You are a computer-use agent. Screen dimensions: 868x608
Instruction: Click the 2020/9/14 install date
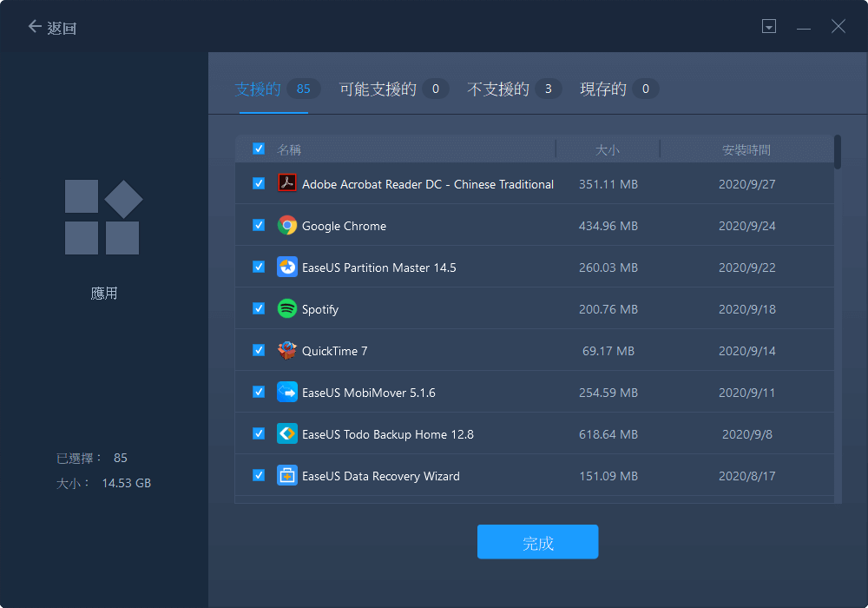point(746,351)
